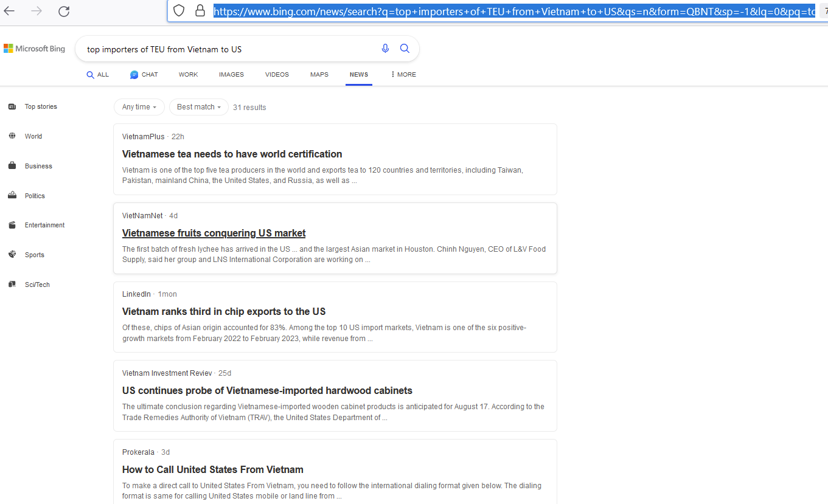Screen dimensions: 828x504
Task: Click the tea producers snippet text
Action: click(x=322, y=176)
